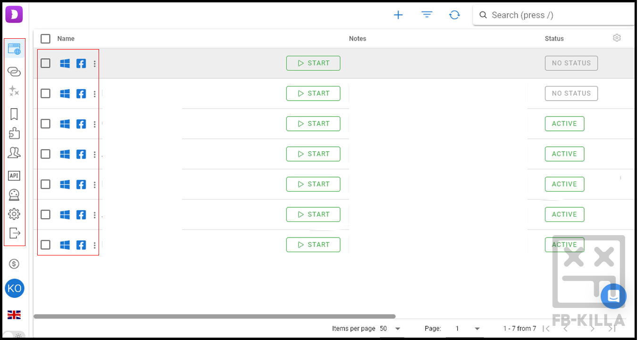Click the plus icon to add profile
This screenshot has width=644, height=340.
[x=398, y=15]
